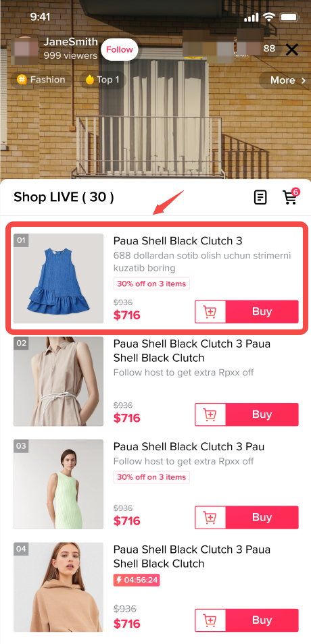311x644 pixels.
Task: Buy the blue dress item 01
Action: 262,312
